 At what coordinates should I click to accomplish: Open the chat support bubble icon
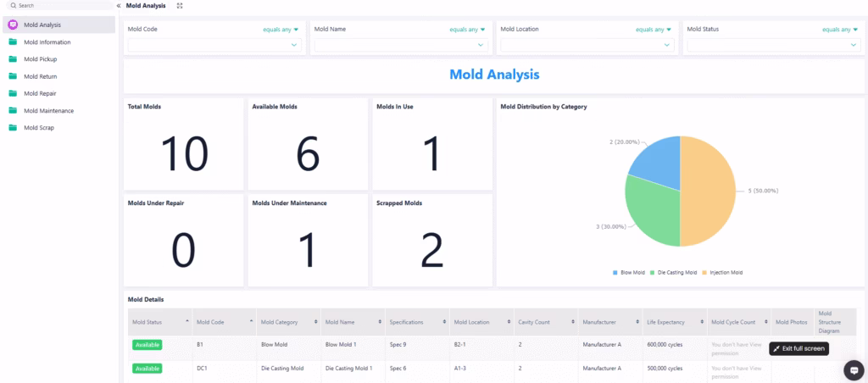tap(853, 370)
